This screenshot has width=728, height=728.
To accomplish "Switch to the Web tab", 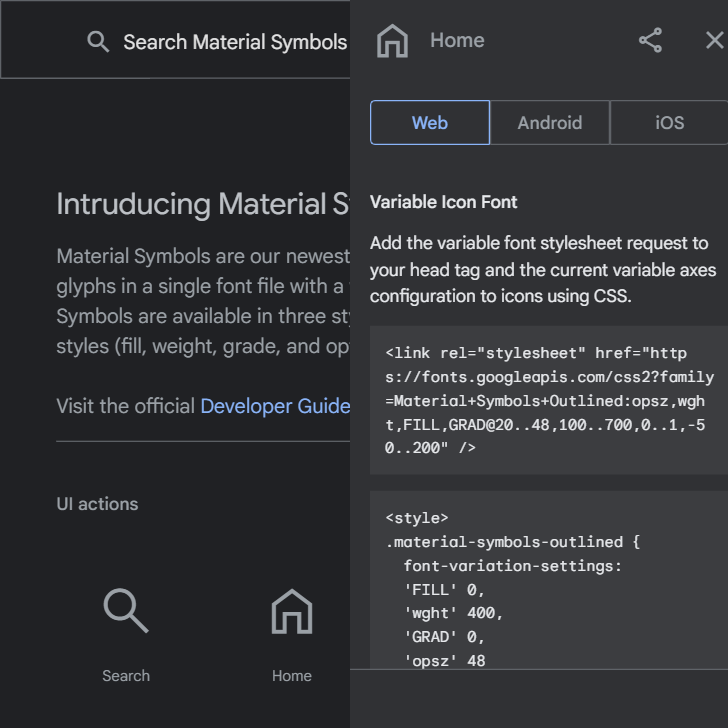I will coord(430,123).
